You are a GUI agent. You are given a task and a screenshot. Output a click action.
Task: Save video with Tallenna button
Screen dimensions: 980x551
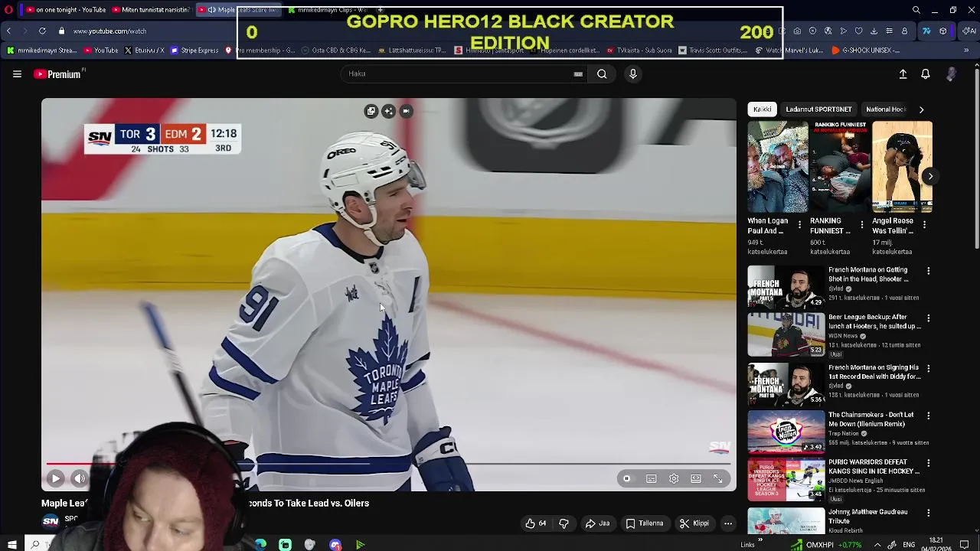click(645, 523)
